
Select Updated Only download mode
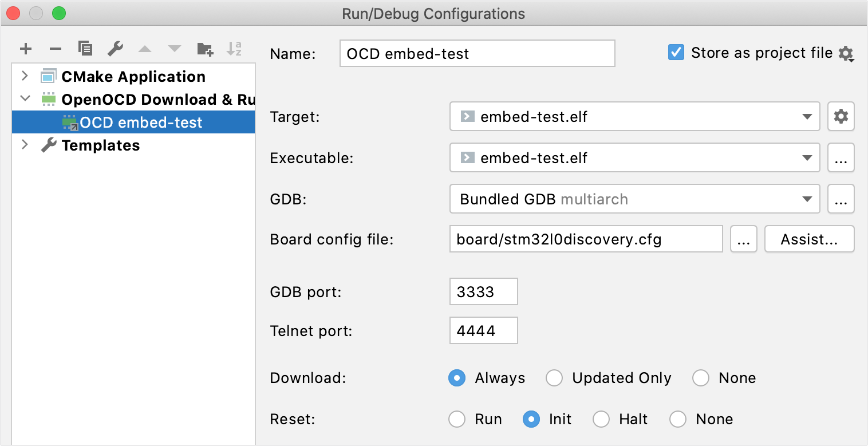(554, 378)
